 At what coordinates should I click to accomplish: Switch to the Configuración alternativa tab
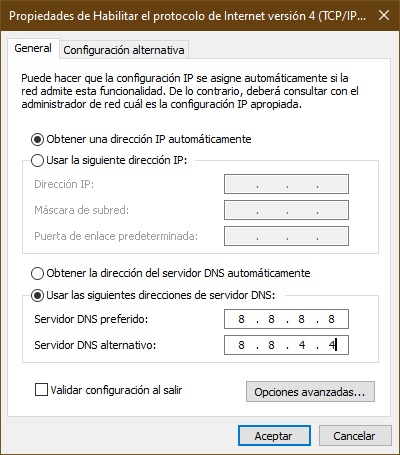(124, 50)
